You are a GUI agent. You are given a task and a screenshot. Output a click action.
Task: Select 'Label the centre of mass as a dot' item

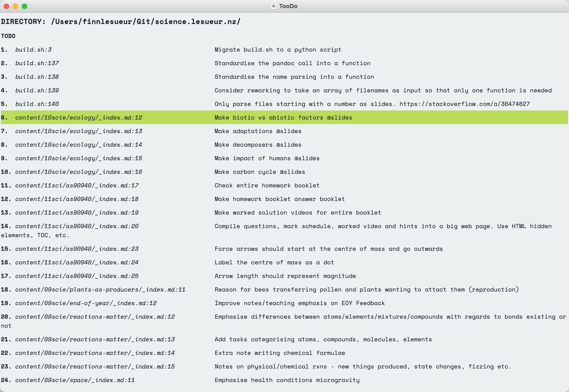274,263
